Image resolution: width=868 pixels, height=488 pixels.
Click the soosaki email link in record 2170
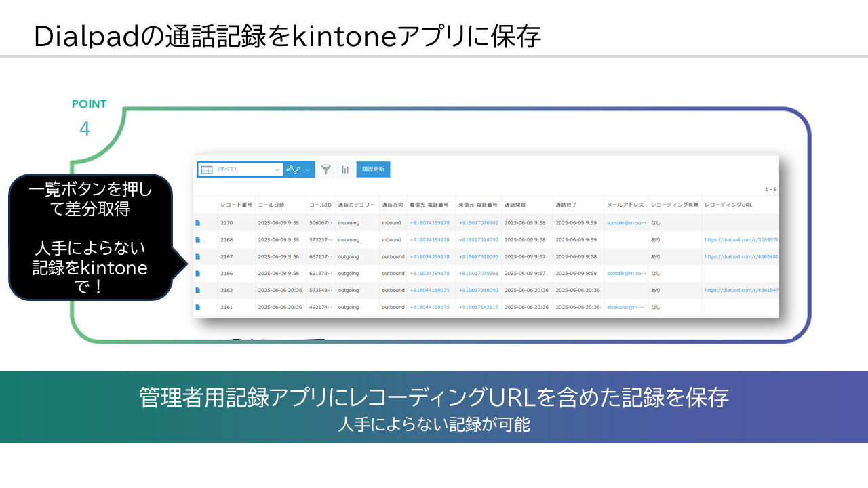click(627, 222)
